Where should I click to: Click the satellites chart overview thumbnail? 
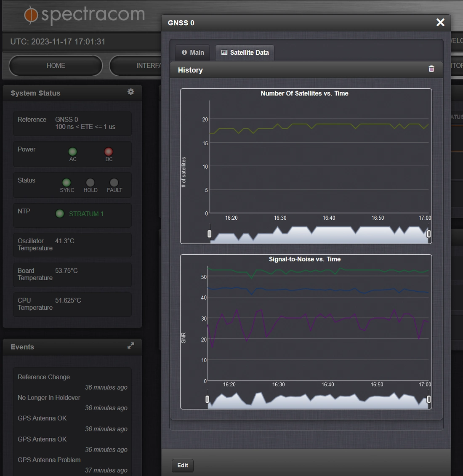tap(319, 234)
